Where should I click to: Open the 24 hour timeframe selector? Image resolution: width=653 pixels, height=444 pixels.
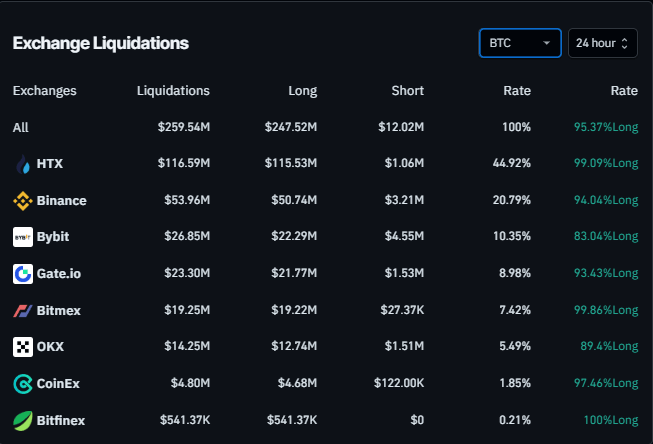coord(603,43)
